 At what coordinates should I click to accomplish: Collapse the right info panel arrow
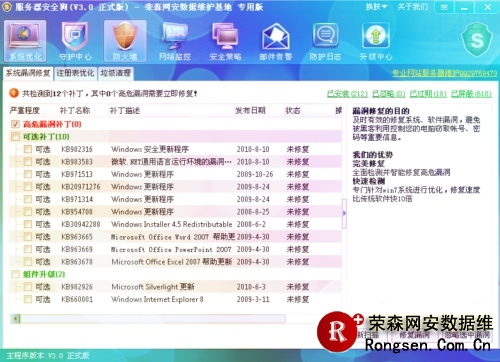click(x=344, y=213)
